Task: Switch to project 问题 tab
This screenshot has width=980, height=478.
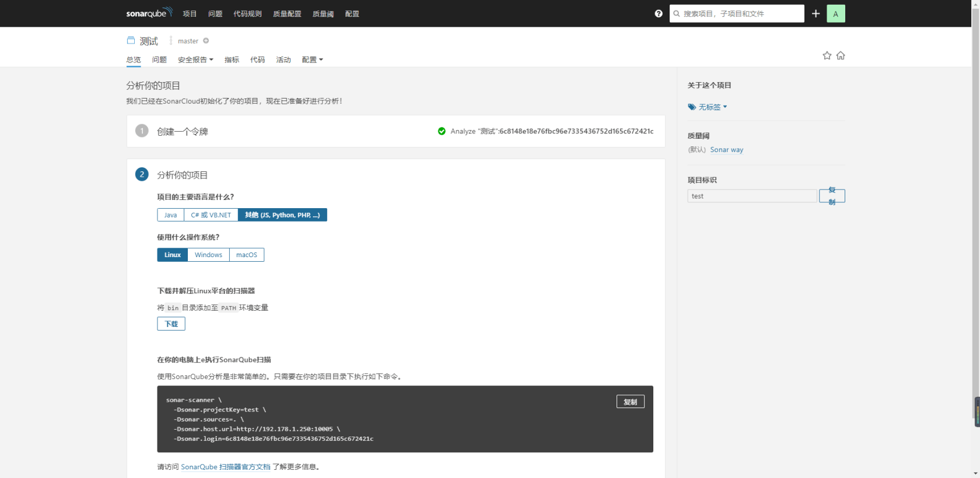Action: 159,59
